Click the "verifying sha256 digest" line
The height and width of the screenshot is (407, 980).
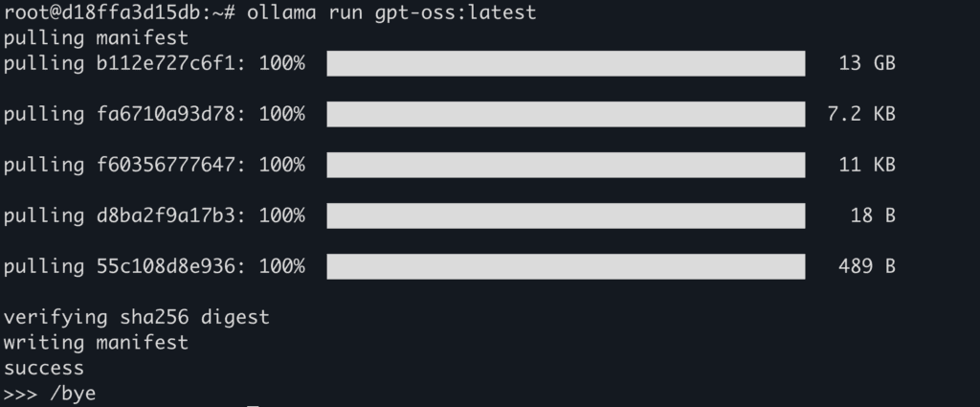136,317
